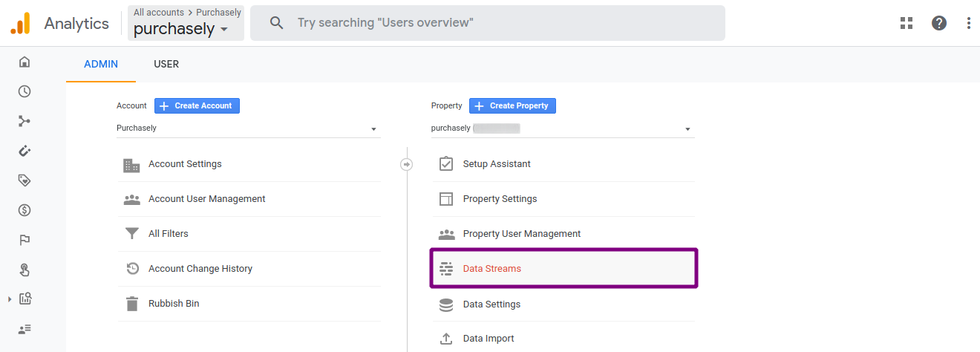Open the purchasely property dropdown

point(563,128)
